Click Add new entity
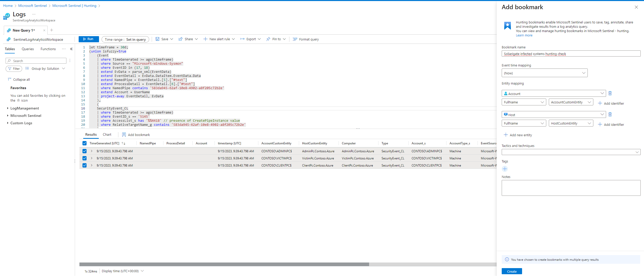The image size is (644, 276). click(518, 135)
